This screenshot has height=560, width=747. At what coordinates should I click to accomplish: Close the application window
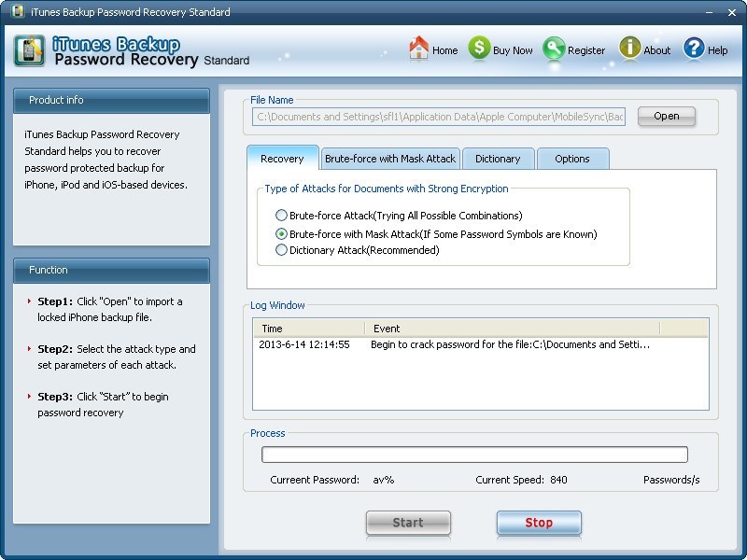pos(732,12)
